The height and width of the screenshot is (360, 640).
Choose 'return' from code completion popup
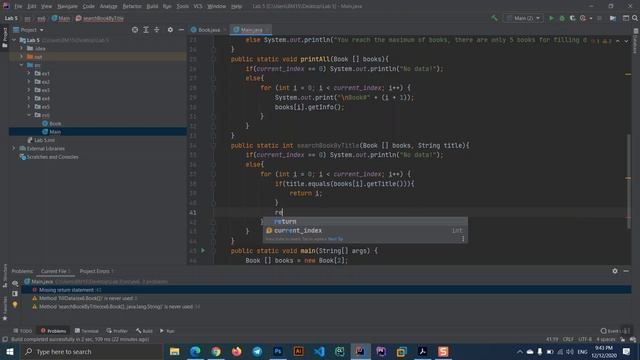tap(365, 222)
